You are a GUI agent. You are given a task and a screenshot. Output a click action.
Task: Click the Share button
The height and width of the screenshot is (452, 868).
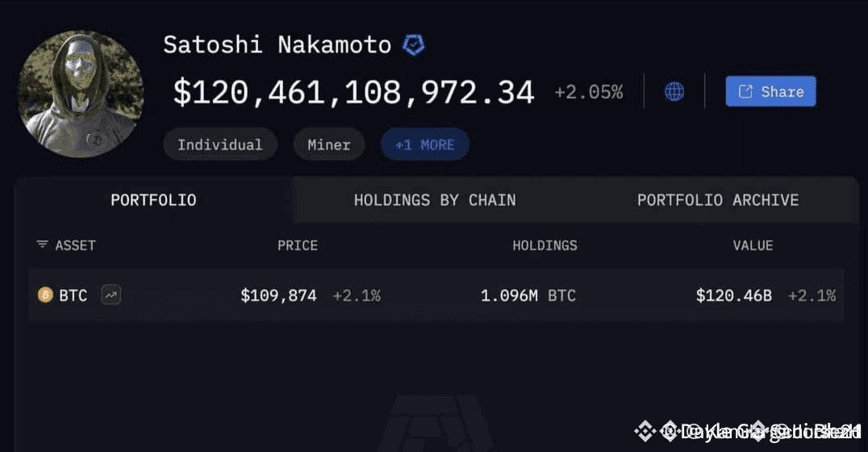pyautogui.click(x=770, y=91)
